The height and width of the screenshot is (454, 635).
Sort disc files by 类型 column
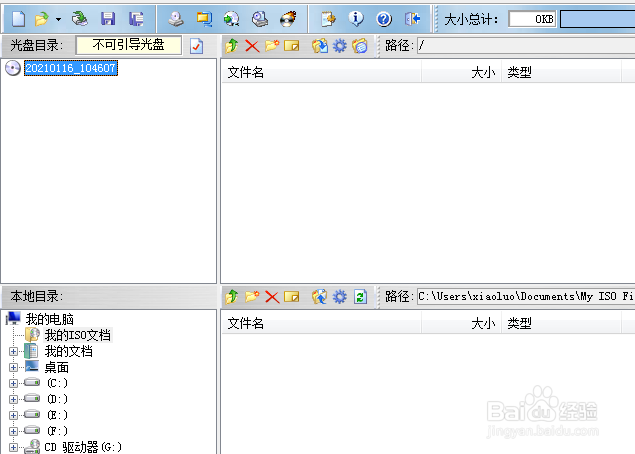[561, 72]
